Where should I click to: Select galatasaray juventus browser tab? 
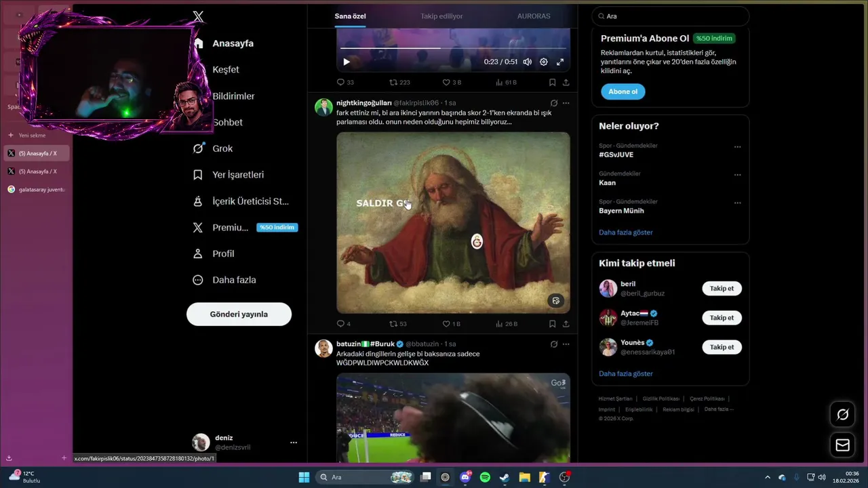click(x=36, y=190)
